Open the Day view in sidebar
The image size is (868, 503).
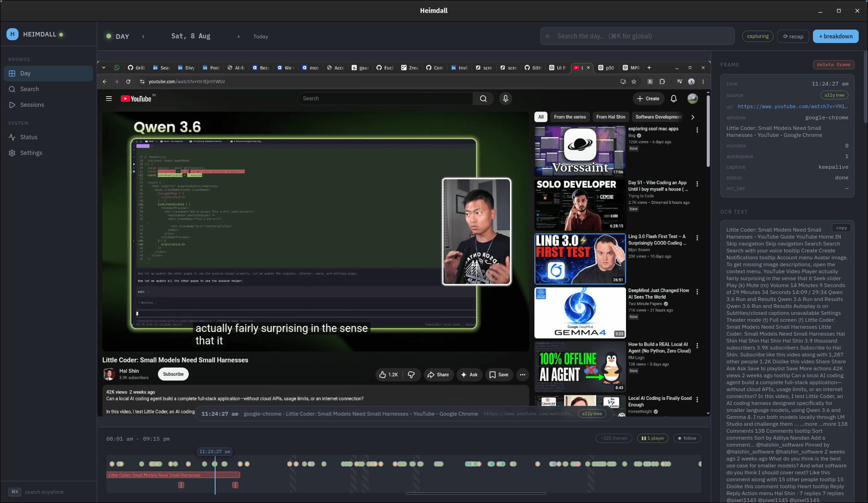[49, 74]
